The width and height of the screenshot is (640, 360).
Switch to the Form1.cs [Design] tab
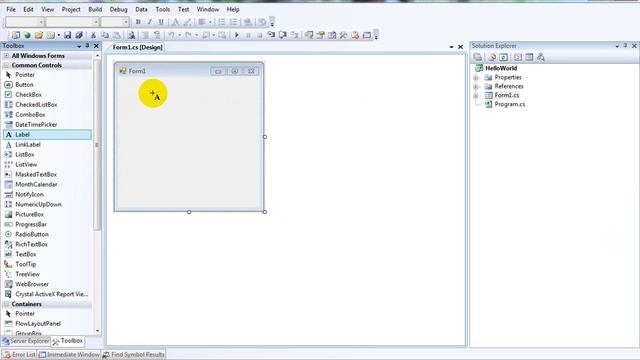(138, 47)
